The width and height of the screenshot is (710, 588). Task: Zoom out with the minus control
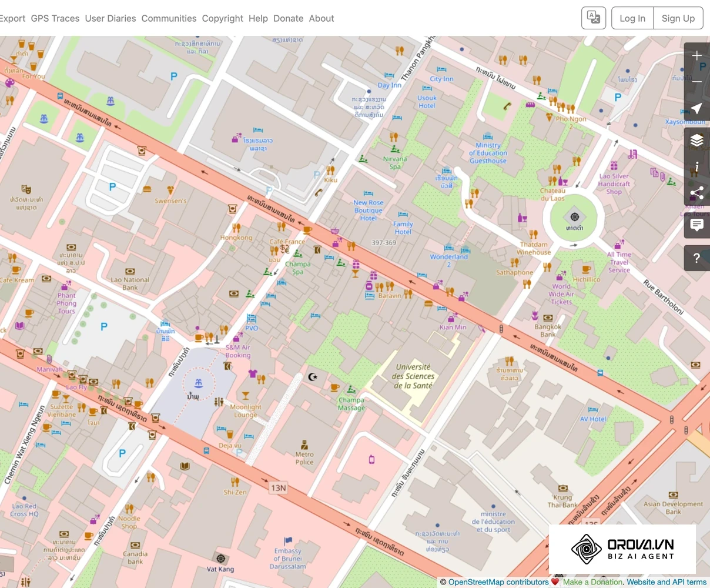click(x=697, y=82)
